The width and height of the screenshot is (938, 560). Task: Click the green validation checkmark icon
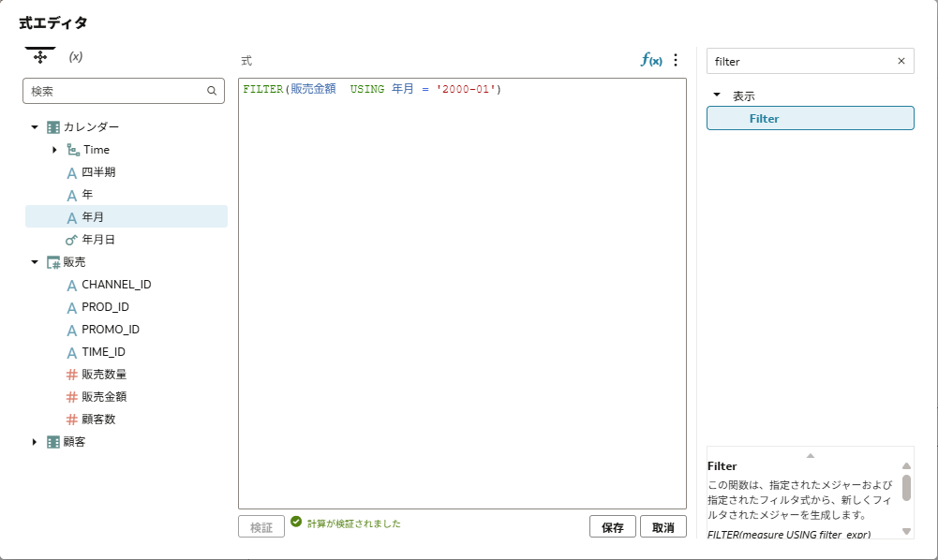tap(296, 522)
